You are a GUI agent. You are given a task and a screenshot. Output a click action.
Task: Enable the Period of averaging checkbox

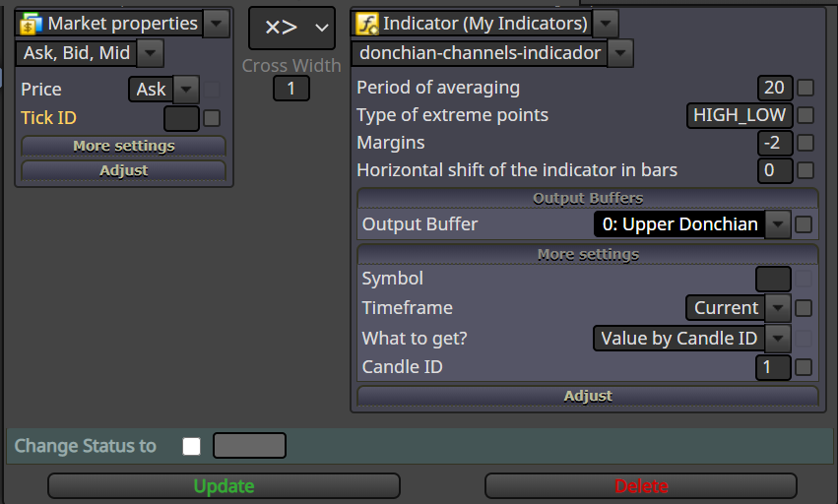tap(806, 88)
